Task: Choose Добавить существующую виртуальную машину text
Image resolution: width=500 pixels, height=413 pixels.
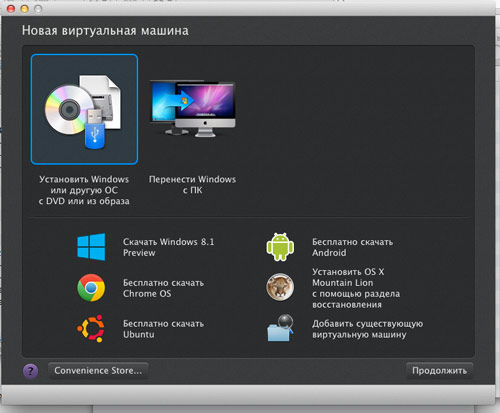Action: tap(367, 329)
